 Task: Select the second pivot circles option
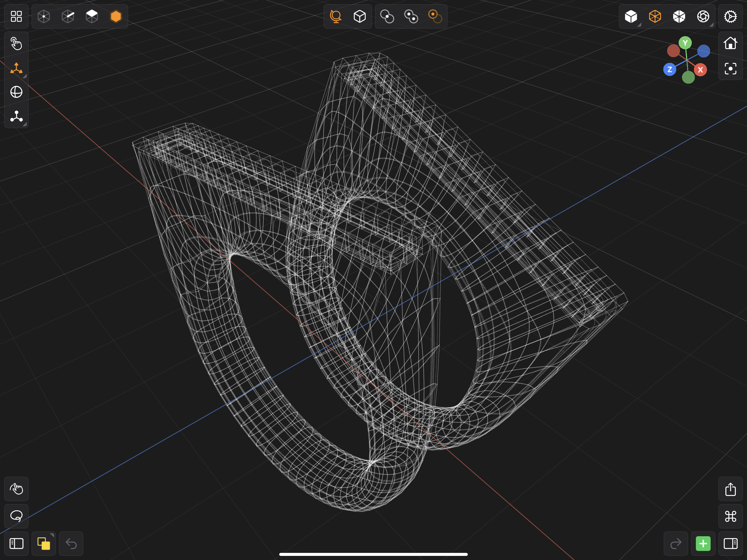(411, 16)
